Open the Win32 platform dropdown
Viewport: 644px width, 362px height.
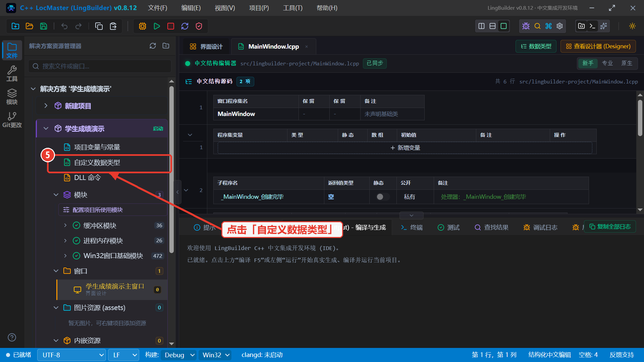point(215,355)
